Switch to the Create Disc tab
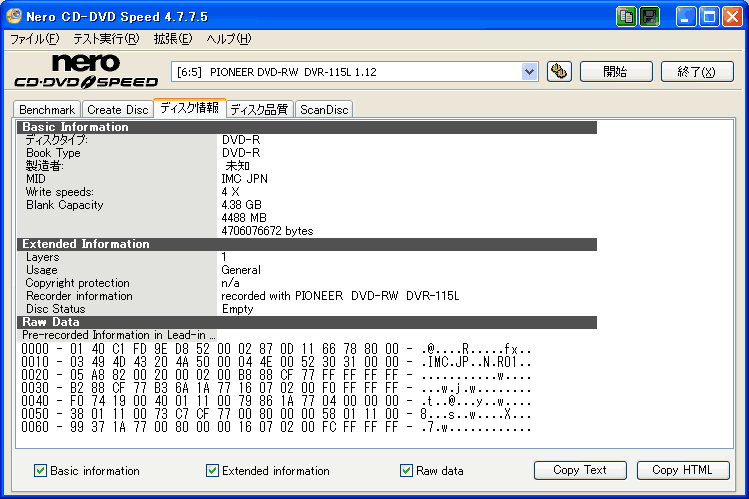 [118, 110]
